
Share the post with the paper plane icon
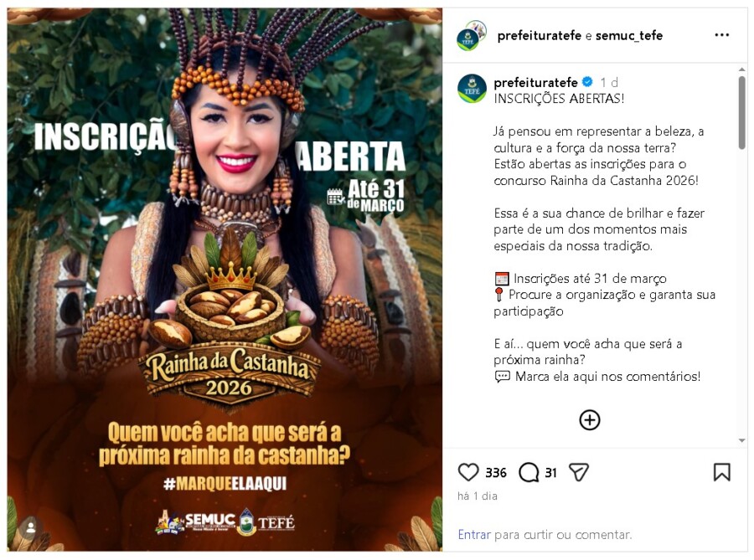pyautogui.click(x=578, y=472)
